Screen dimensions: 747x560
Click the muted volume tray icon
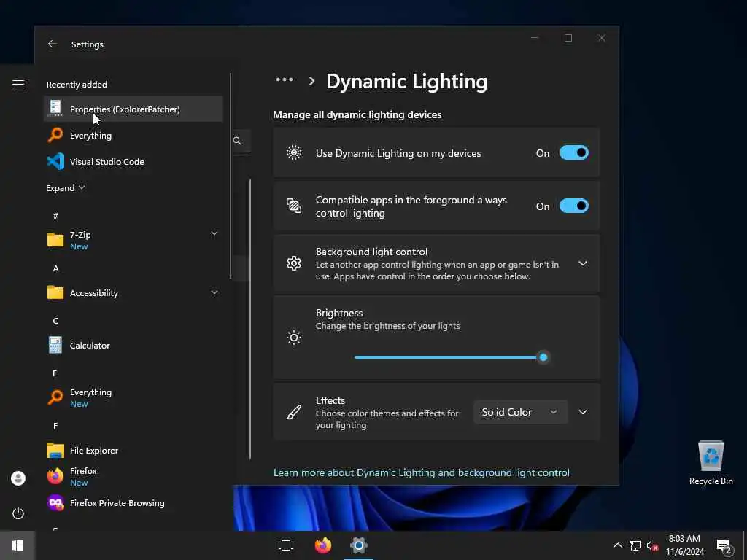tap(652, 545)
